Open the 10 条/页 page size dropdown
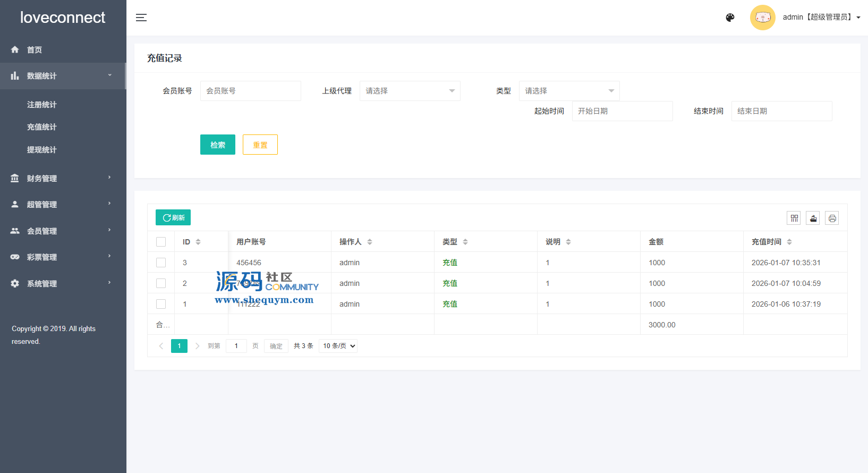Image resolution: width=868 pixels, height=473 pixels. pos(338,346)
